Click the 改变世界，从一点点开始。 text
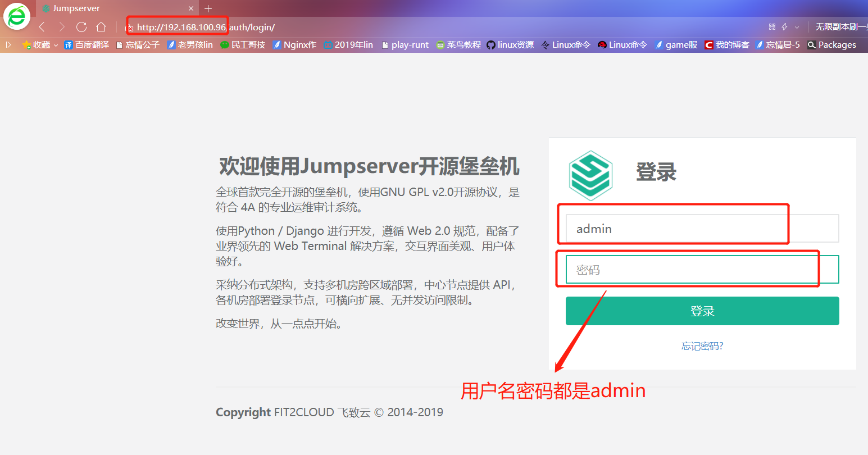 coord(279,324)
